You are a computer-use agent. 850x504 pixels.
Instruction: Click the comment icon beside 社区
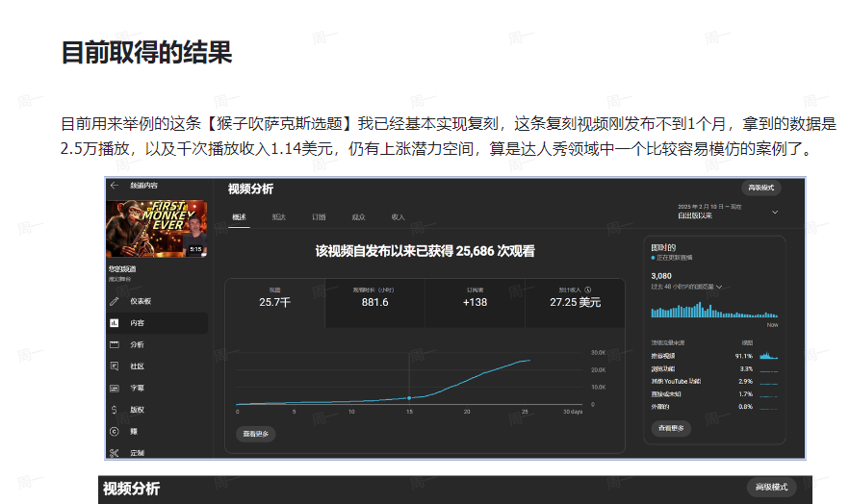coord(114,366)
